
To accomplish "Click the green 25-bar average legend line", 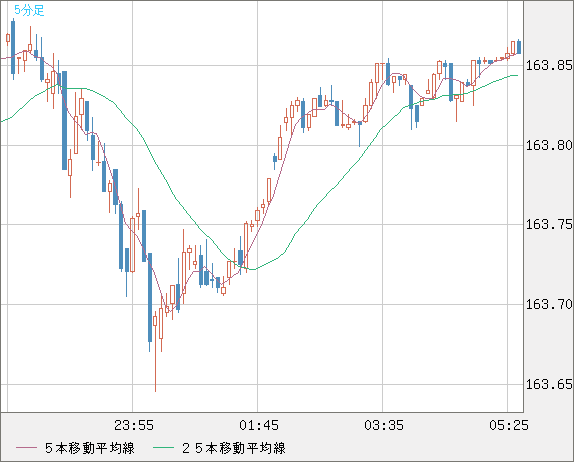I will pos(163,448).
